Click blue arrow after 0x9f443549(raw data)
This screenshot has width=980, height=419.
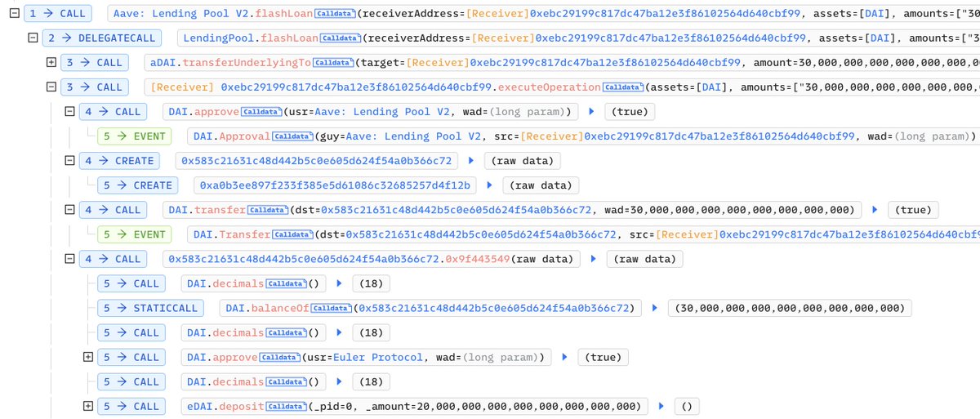click(593, 259)
